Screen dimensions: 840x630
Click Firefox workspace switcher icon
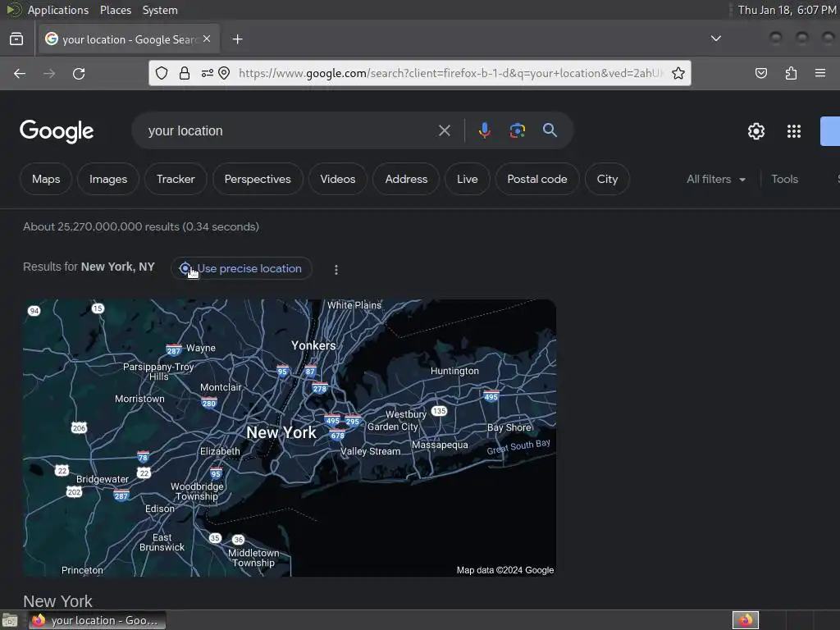click(x=745, y=620)
